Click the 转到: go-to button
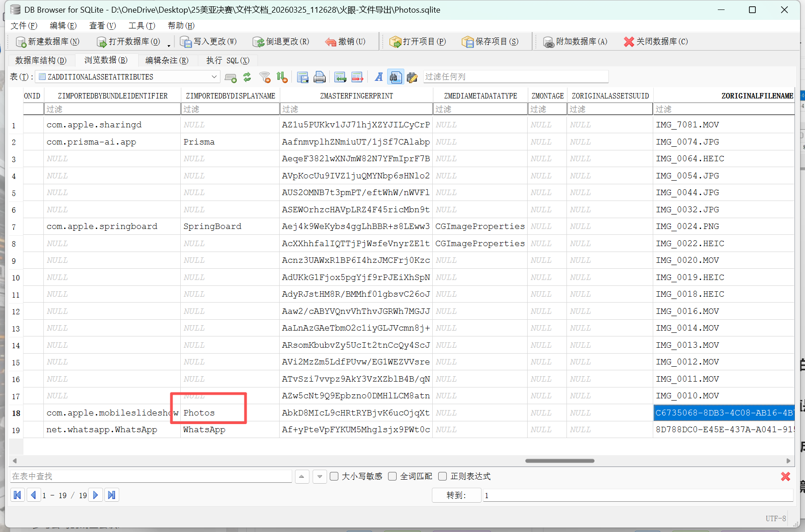Image resolution: width=805 pixels, height=532 pixels. pyautogui.click(x=456, y=495)
